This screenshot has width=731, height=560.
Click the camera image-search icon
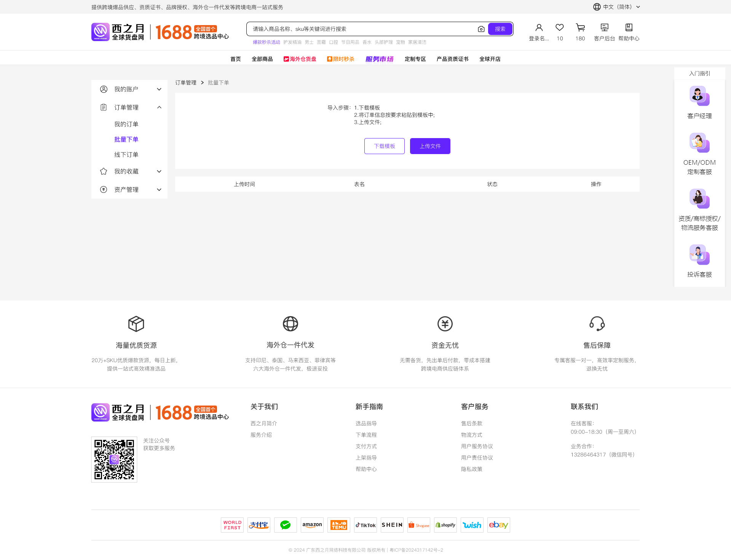coord(481,29)
